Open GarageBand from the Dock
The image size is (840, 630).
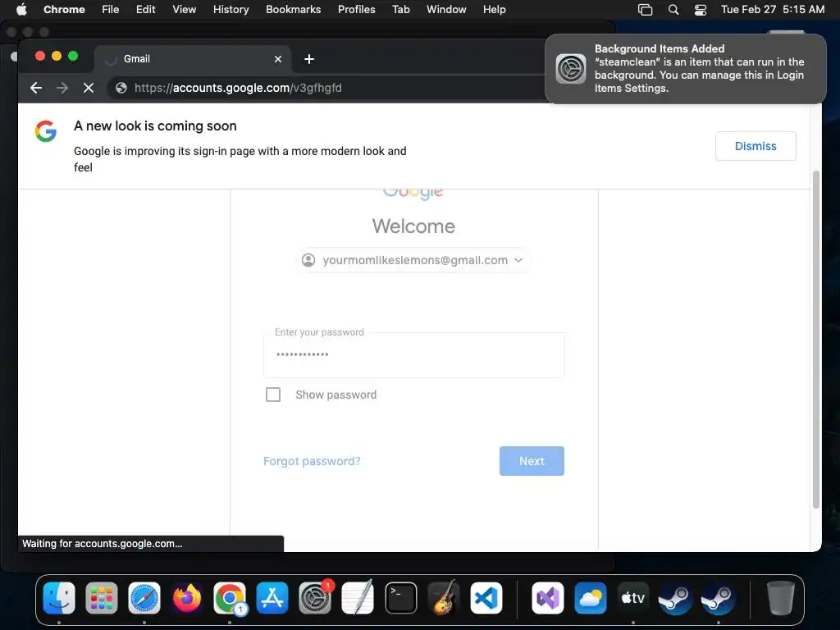(x=444, y=598)
